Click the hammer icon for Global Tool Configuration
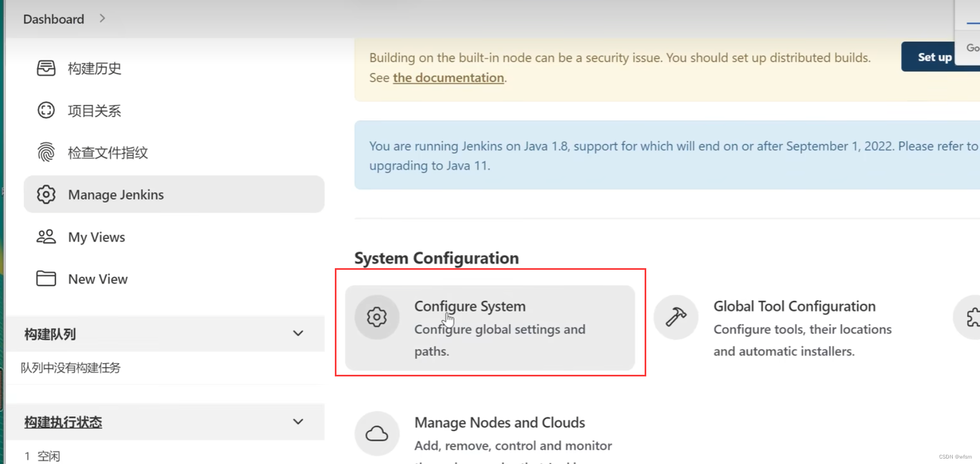Image resolution: width=980 pixels, height=464 pixels. point(676,317)
